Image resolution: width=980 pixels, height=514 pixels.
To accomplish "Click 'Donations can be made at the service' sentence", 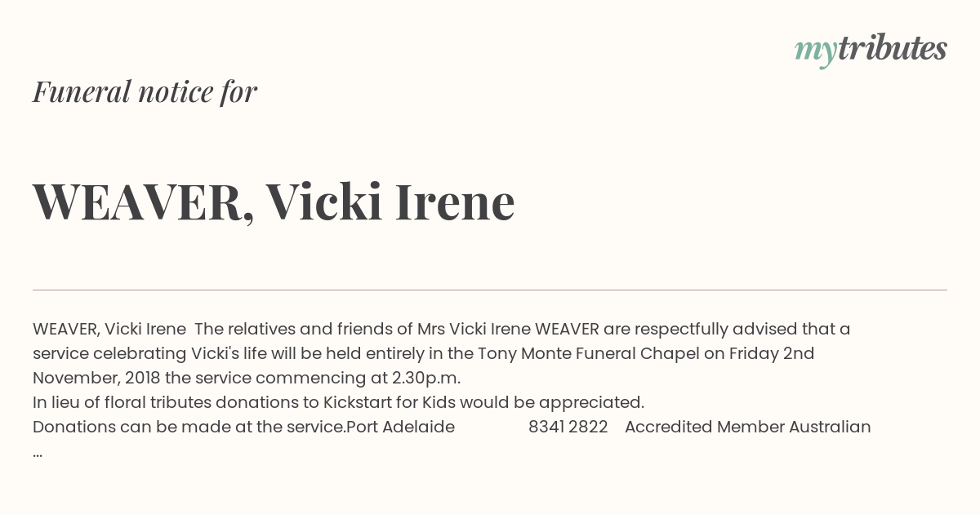I will click(x=188, y=427).
